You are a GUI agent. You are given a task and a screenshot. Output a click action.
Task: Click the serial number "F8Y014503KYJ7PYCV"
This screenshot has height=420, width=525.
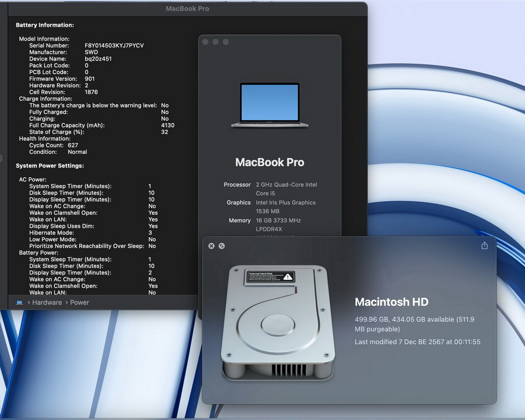(114, 46)
